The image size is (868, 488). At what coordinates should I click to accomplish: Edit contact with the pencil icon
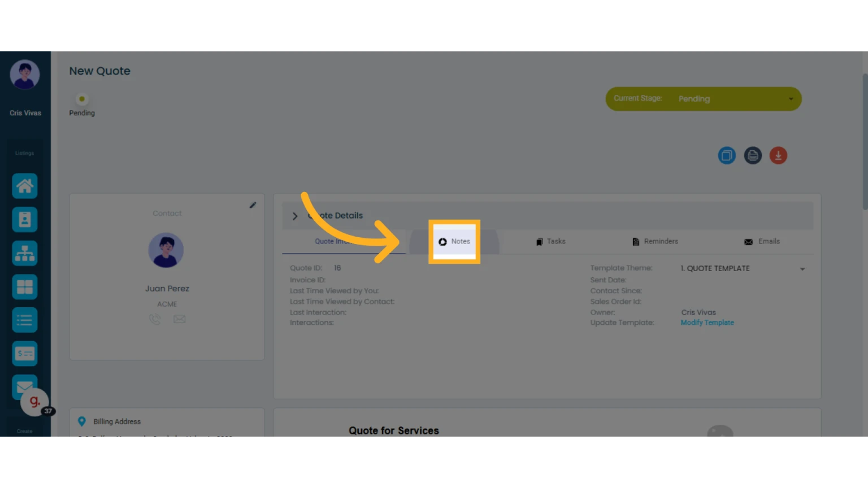coord(253,205)
